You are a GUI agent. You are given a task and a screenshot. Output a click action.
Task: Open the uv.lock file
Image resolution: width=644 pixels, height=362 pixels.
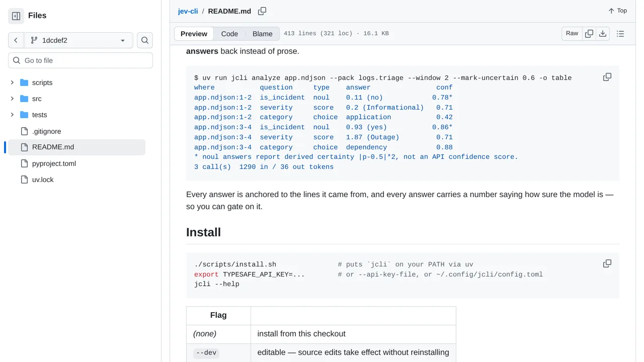click(x=43, y=179)
